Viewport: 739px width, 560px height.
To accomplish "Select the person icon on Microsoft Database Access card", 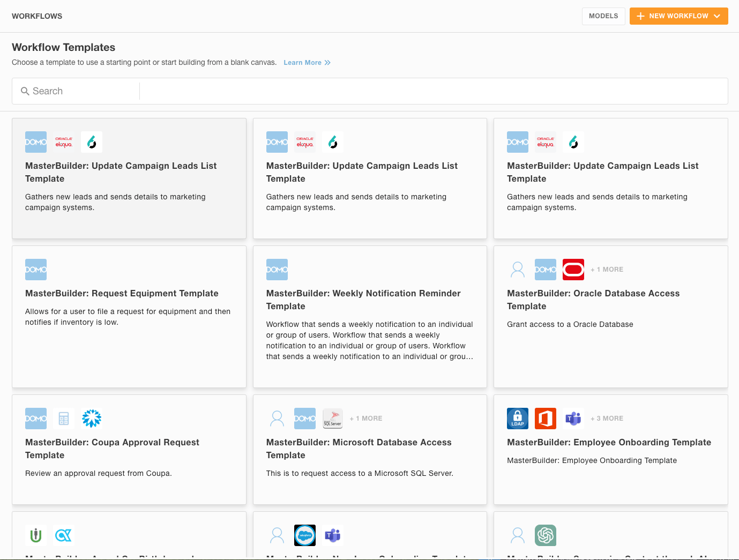I will tap(277, 419).
